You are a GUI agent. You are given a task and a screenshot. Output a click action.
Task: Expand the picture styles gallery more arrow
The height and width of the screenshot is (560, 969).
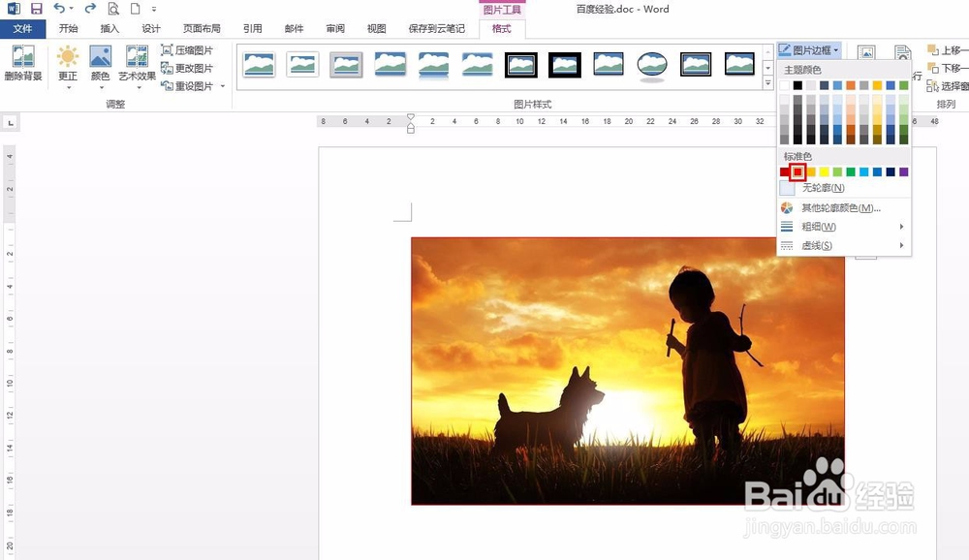(x=768, y=82)
